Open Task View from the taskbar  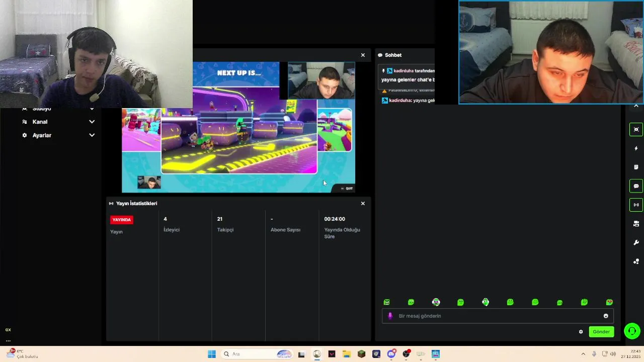coord(301,354)
